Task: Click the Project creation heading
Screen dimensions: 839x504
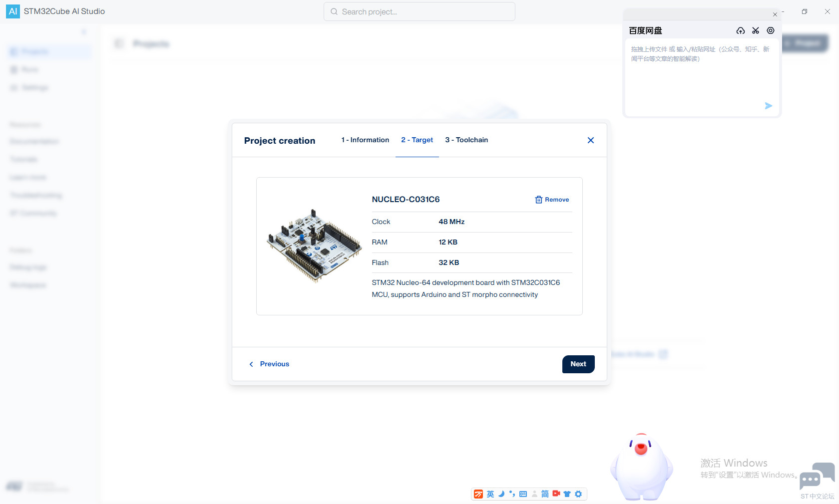Action: click(x=280, y=141)
